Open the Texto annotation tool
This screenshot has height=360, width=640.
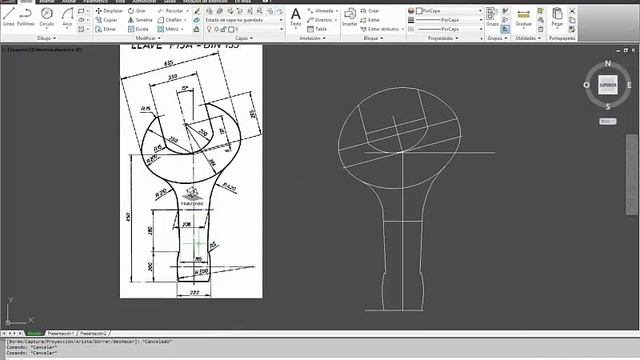pyautogui.click(x=296, y=17)
